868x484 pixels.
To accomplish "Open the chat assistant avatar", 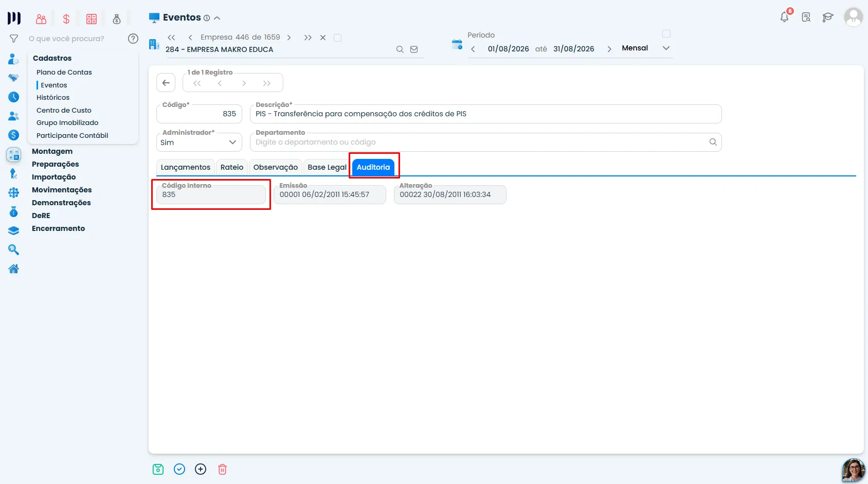I will [x=853, y=470].
